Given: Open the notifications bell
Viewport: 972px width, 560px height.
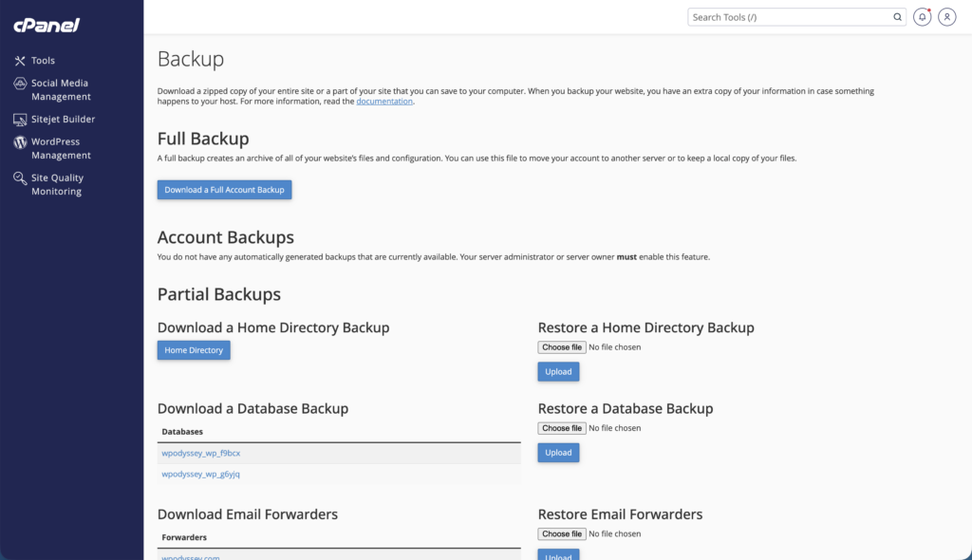Looking at the screenshot, I should 922,17.
